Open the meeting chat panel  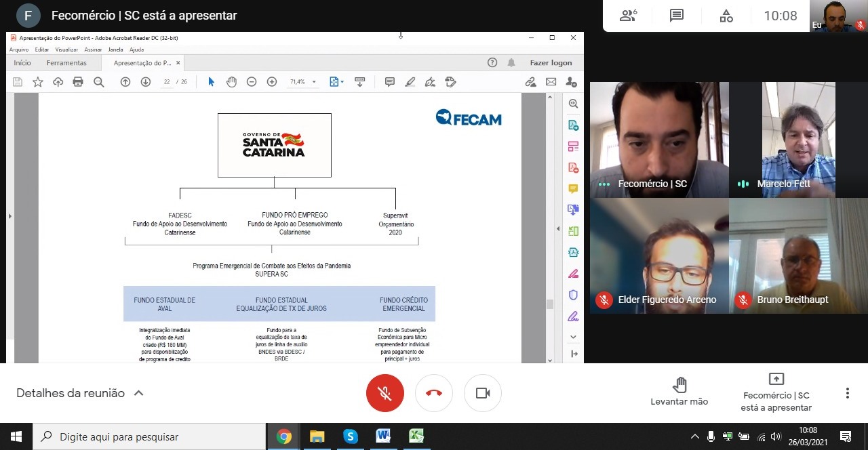[676, 16]
